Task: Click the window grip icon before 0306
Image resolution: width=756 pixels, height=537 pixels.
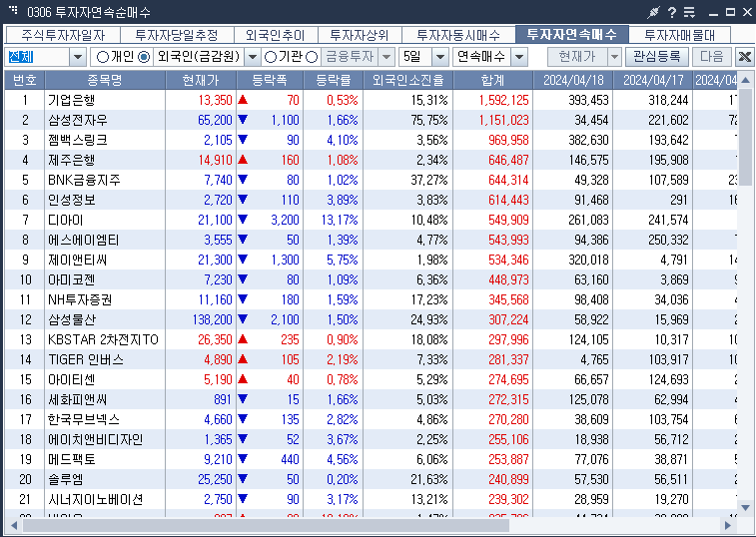Action: coord(14,10)
